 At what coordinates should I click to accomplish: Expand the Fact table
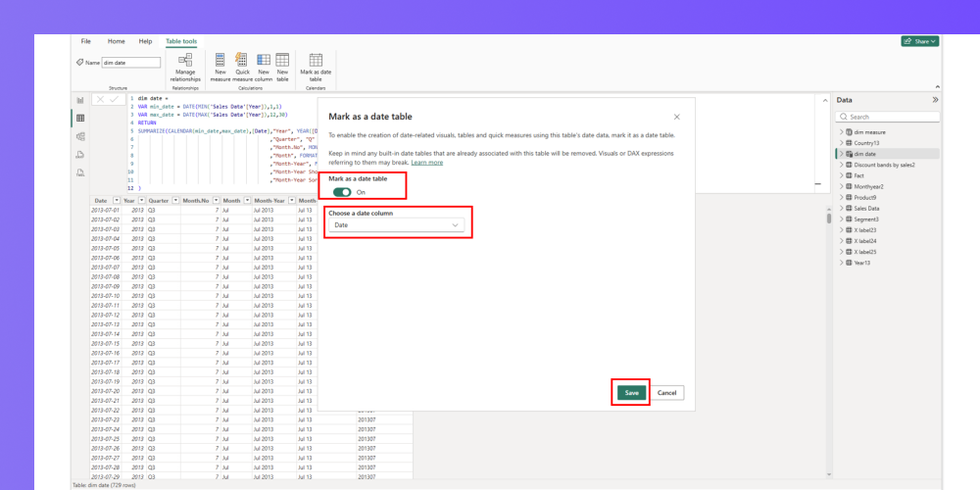click(841, 175)
